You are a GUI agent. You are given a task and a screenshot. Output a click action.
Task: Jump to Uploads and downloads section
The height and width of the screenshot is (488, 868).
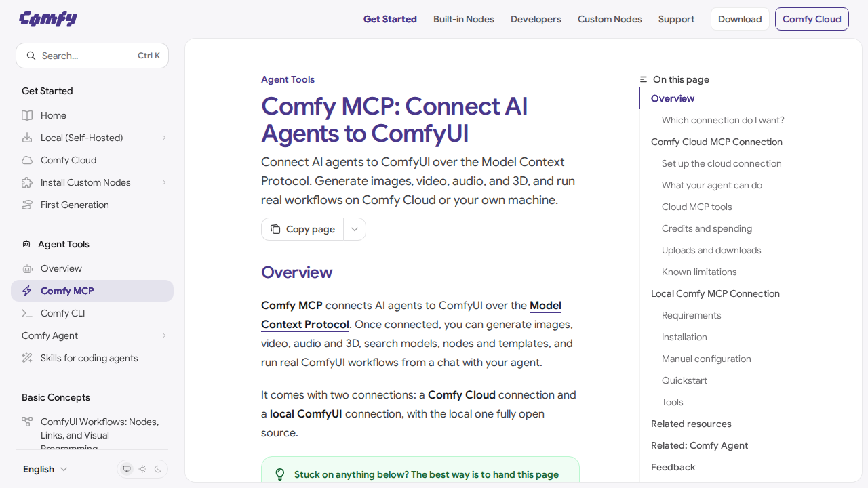(711, 250)
